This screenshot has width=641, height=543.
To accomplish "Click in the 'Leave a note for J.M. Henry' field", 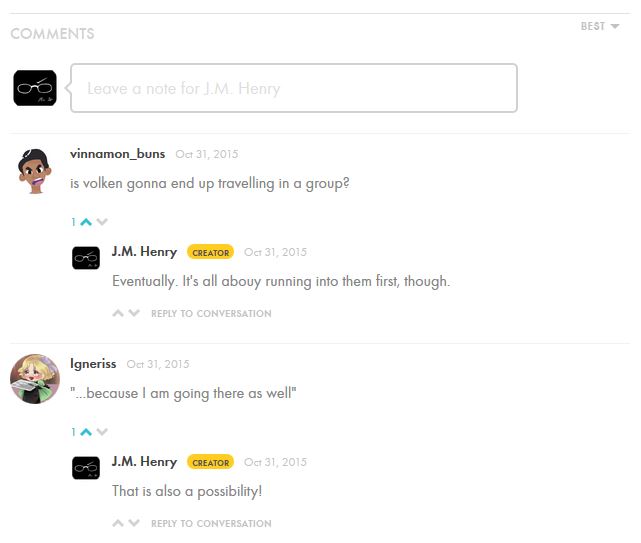I will pos(294,88).
